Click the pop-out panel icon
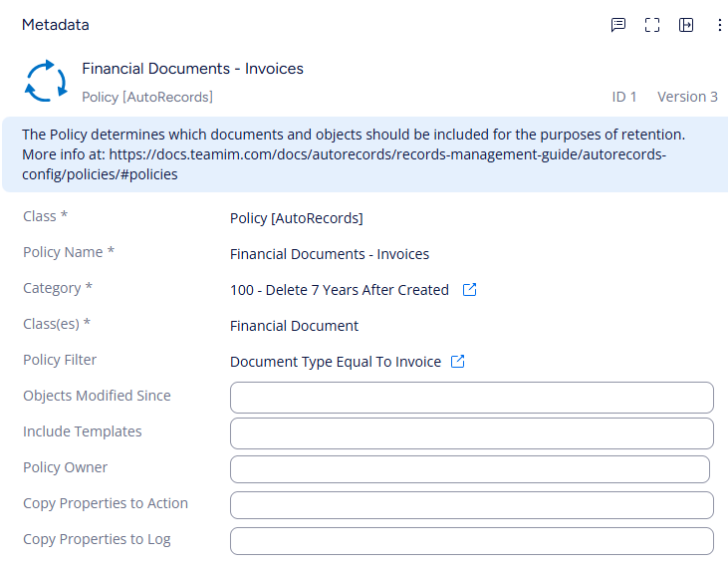This screenshot has width=728, height=567. pos(686,25)
